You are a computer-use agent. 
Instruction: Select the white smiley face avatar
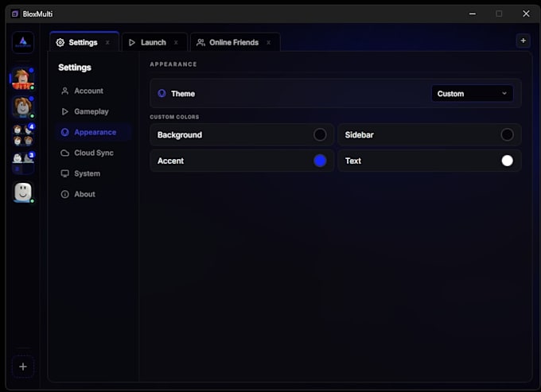pyautogui.click(x=23, y=192)
